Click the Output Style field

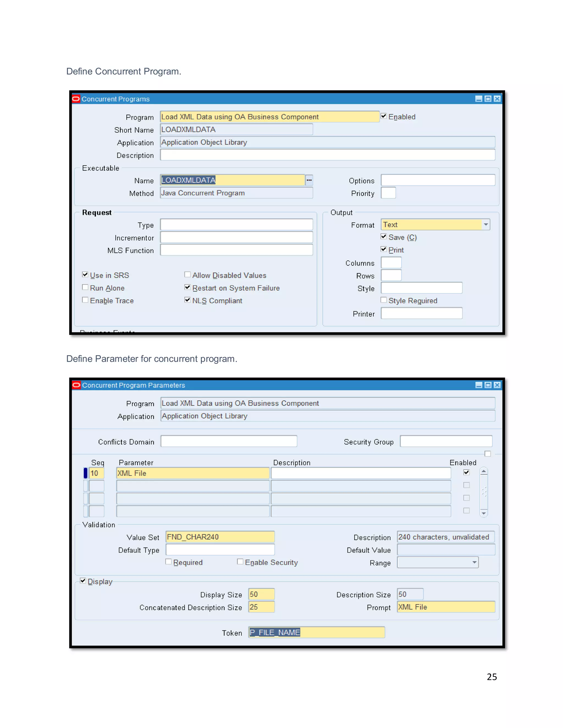point(422,288)
